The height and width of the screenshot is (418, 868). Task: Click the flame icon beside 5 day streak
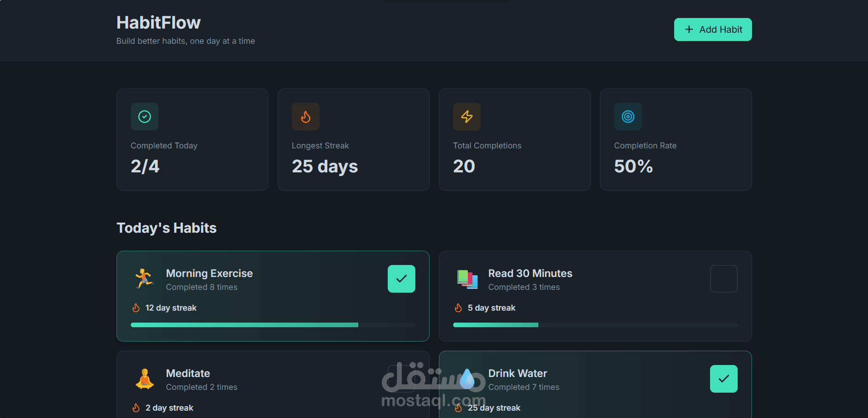[458, 307]
